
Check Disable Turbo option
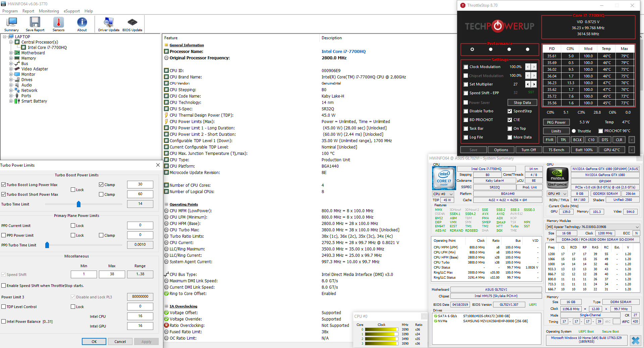point(466,111)
